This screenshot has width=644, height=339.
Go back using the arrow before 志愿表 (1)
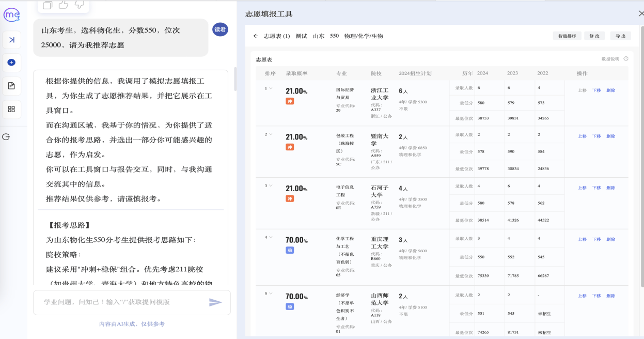point(256,36)
